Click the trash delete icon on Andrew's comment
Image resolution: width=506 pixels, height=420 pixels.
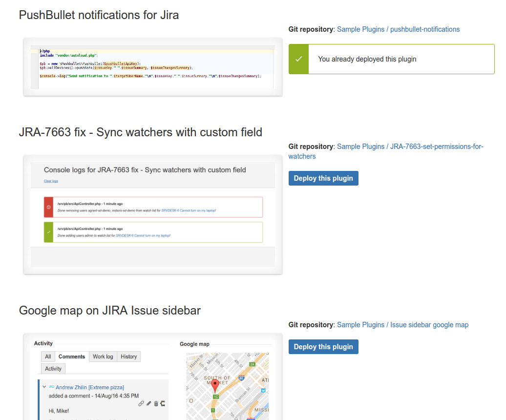coord(156,403)
